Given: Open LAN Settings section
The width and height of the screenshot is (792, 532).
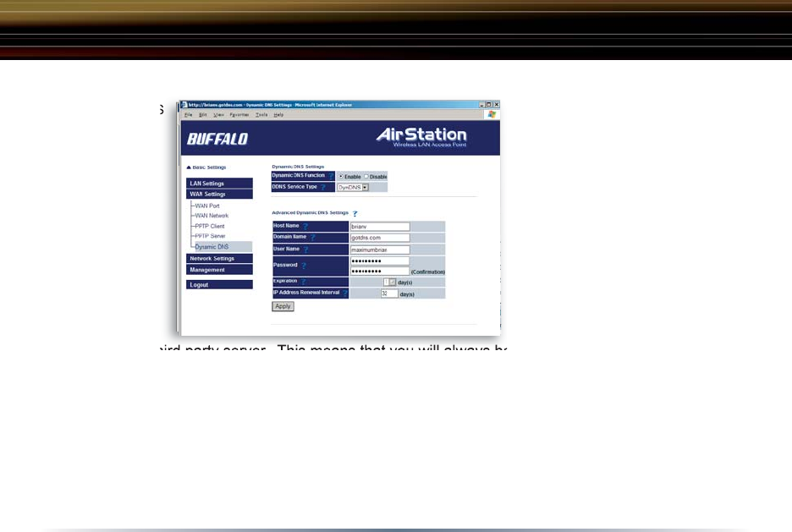Looking at the screenshot, I should pos(219,184).
